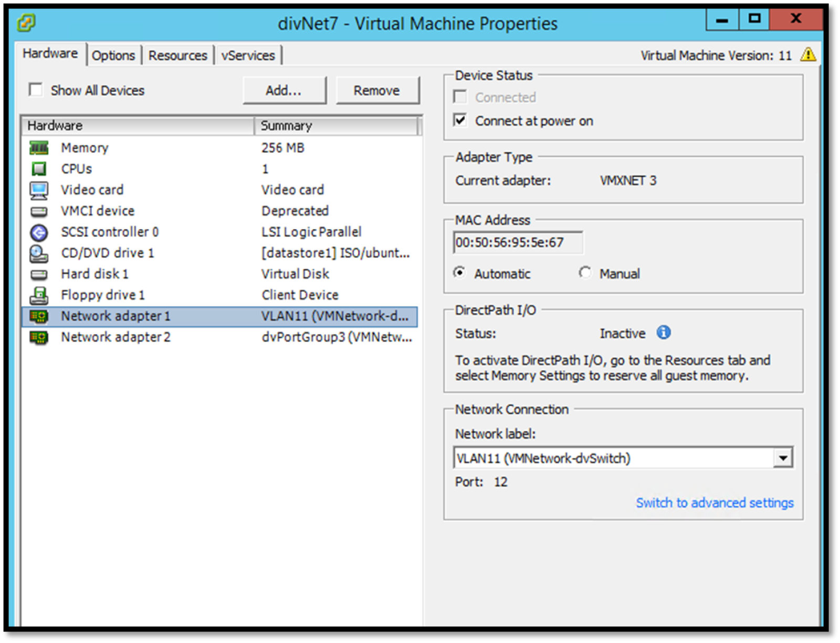Screen dimensions: 840x643
Task: Click the CPUs device icon
Action: click(x=39, y=169)
